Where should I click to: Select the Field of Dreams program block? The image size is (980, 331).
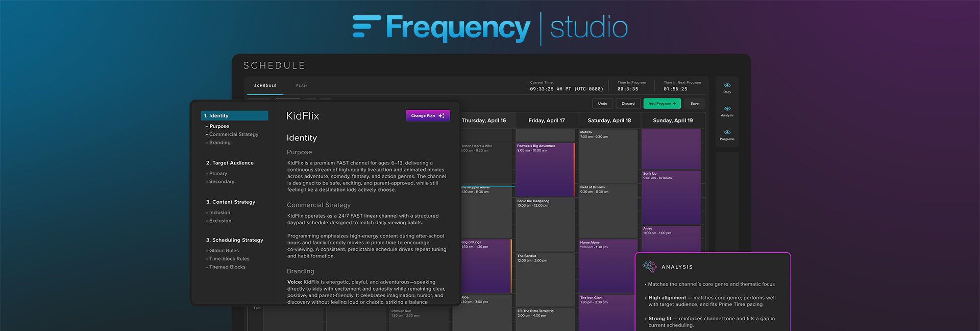608,211
